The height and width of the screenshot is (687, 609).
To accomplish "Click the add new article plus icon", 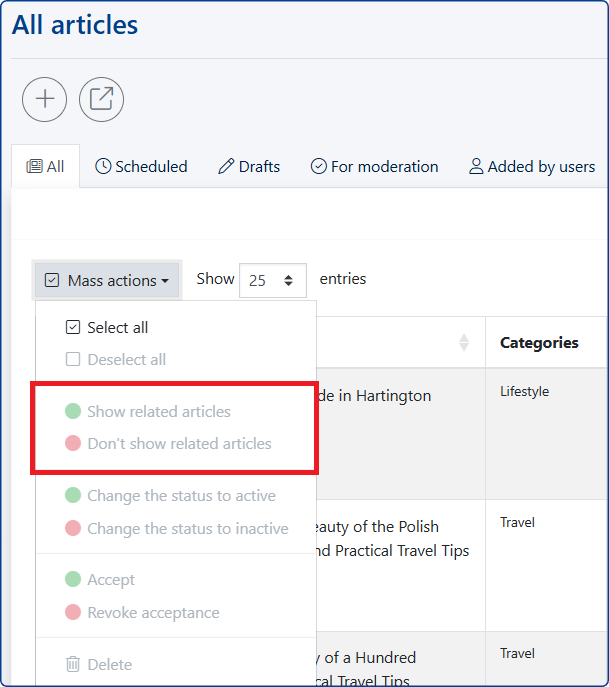I will [45, 99].
